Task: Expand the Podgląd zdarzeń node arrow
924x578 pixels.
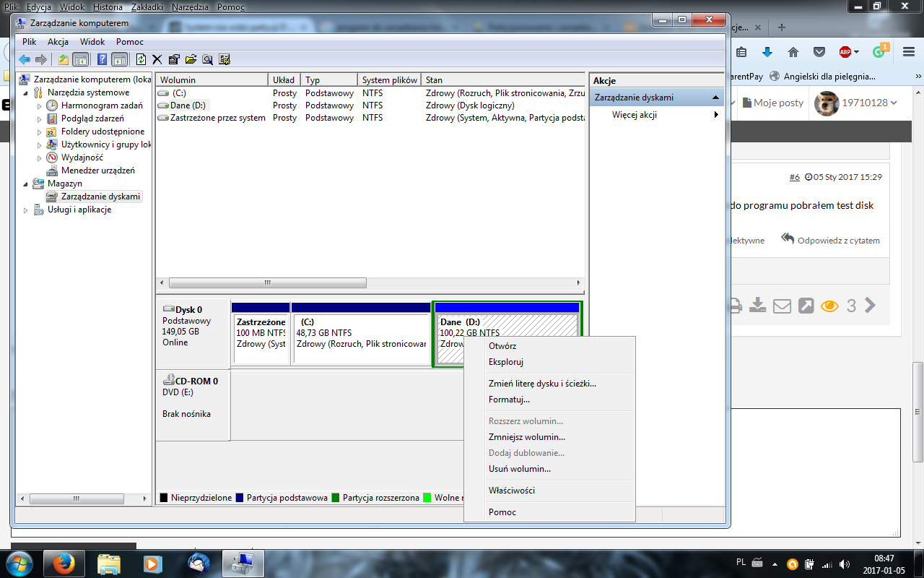Action: [x=40, y=118]
